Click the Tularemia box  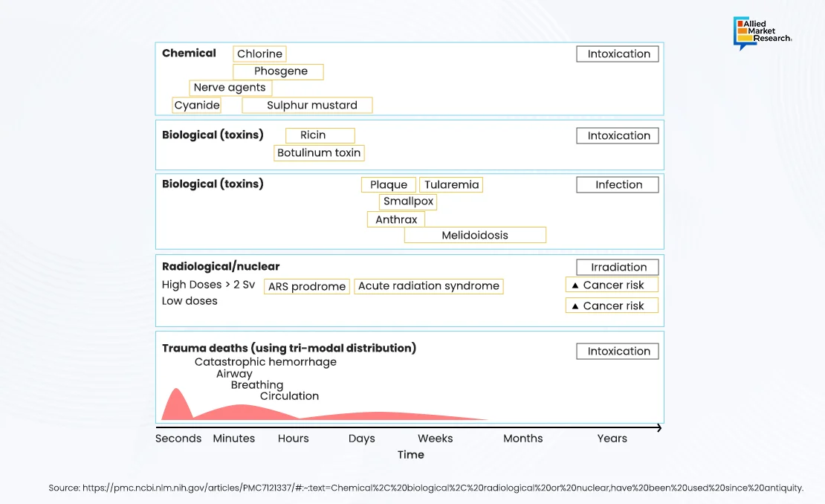(451, 185)
